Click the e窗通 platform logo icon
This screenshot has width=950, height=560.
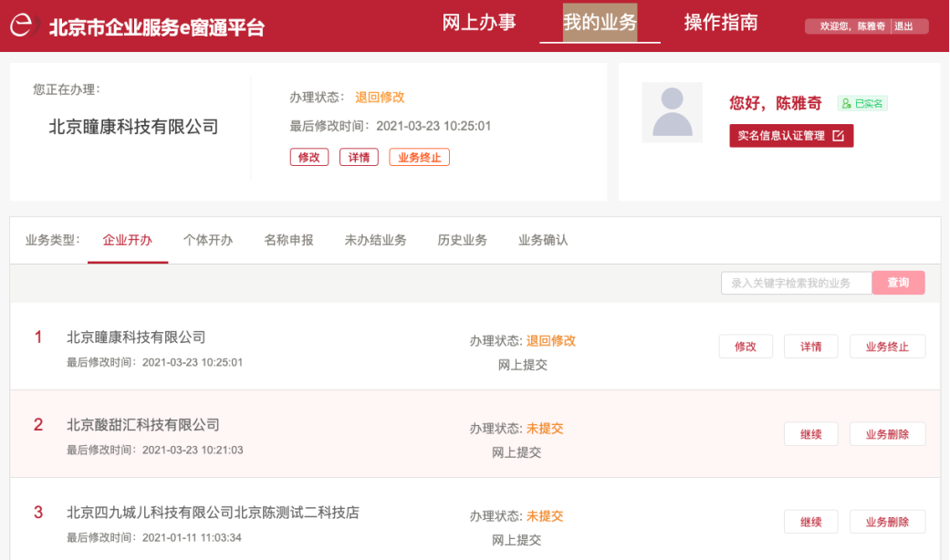(x=25, y=26)
